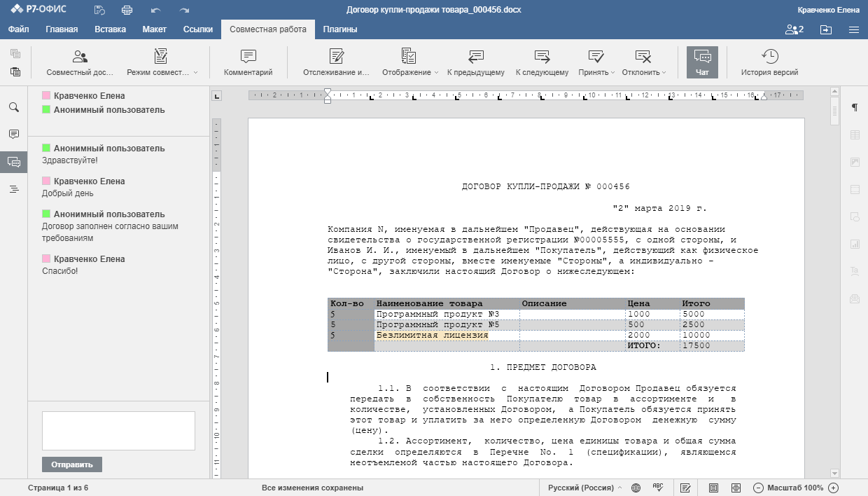The image size is (868, 496).
Task: Toggle spell checking in the status bar
Action: (657, 488)
